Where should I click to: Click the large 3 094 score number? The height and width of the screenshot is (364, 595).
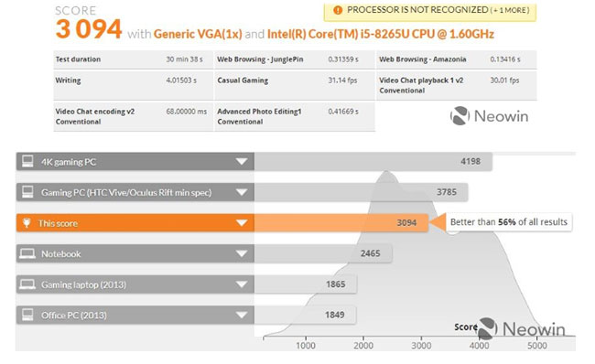tap(89, 29)
